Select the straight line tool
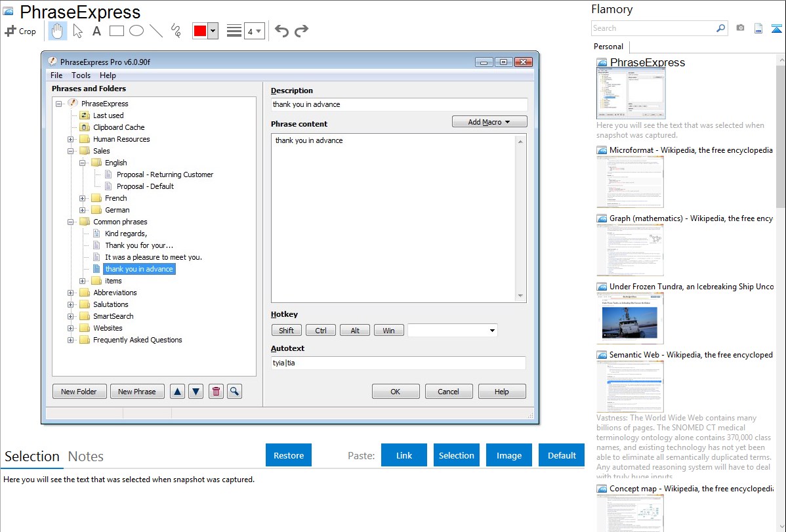Image resolution: width=786 pixels, height=532 pixels. [156, 31]
